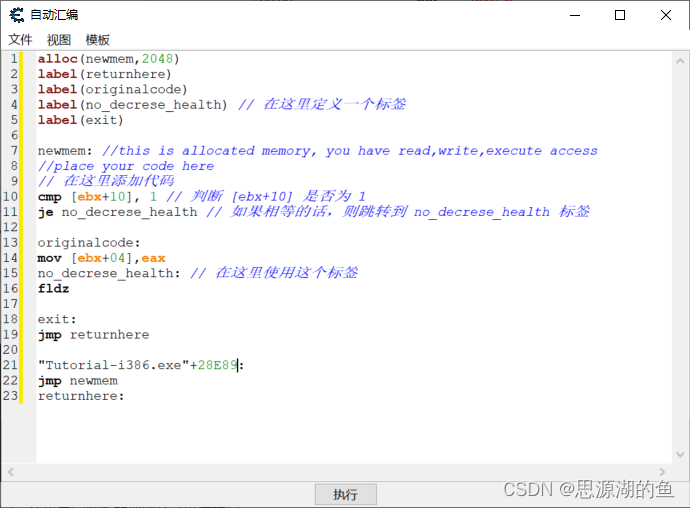Click the returnhere: label on line 23

pyautogui.click(x=81, y=396)
